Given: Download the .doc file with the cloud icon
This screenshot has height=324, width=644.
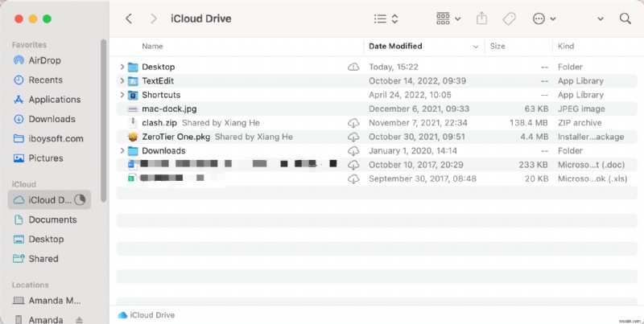Looking at the screenshot, I should point(353,165).
